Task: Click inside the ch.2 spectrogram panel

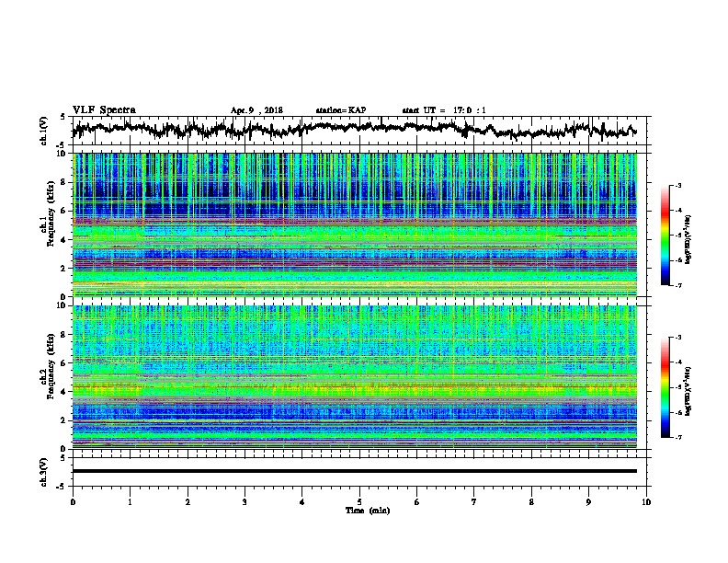Action: [355, 377]
